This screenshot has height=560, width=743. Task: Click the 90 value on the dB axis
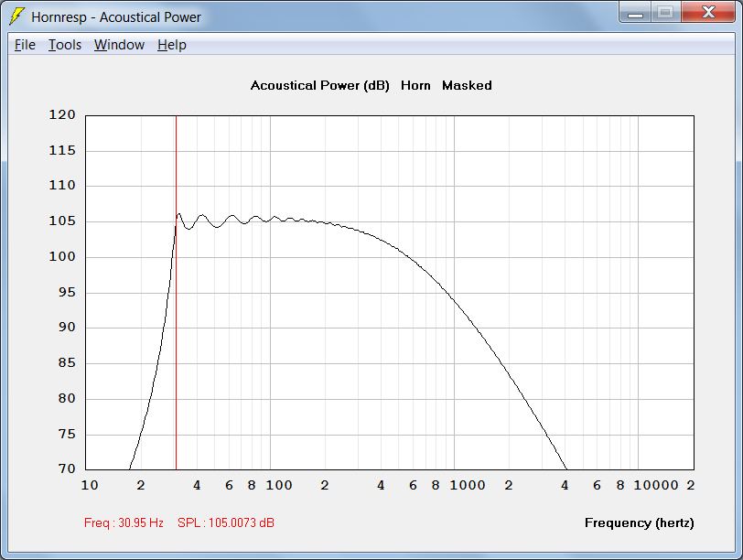pyautogui.click(x=67, y=327)
